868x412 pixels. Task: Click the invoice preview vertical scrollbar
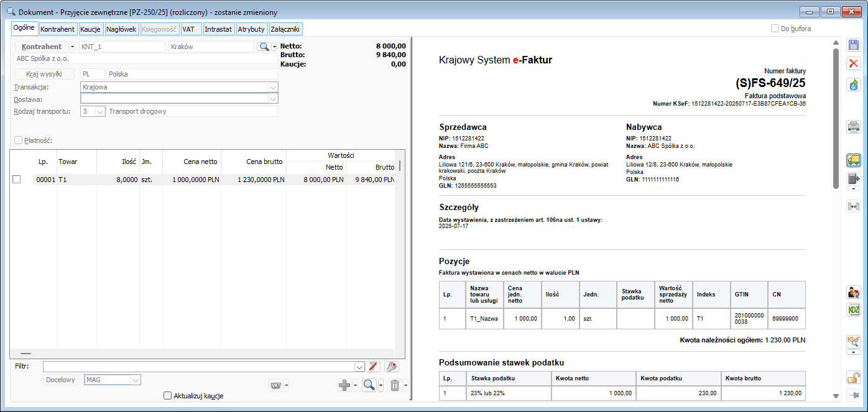pos(836,118)
